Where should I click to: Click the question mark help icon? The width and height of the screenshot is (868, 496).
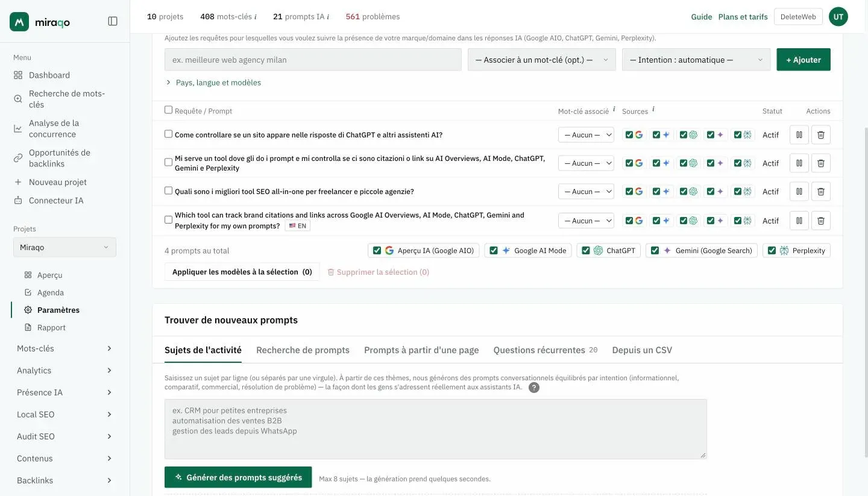click(x=534, y=388)
